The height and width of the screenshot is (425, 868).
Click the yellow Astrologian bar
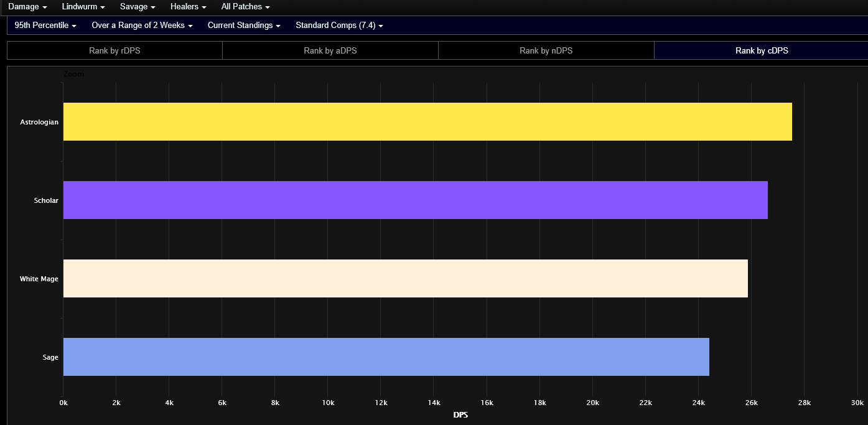click(427, 121)
